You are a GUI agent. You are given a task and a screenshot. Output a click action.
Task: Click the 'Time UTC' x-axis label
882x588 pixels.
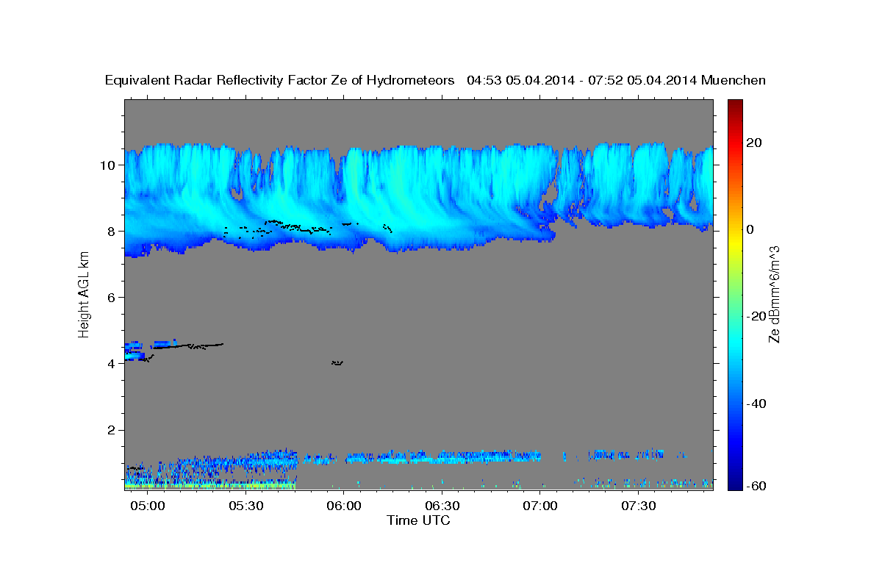(418, 520)
